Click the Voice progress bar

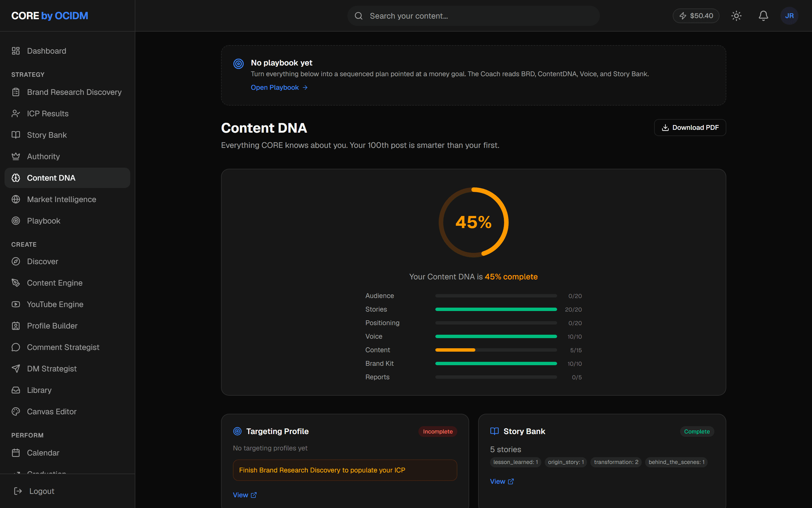click(496, 336)
